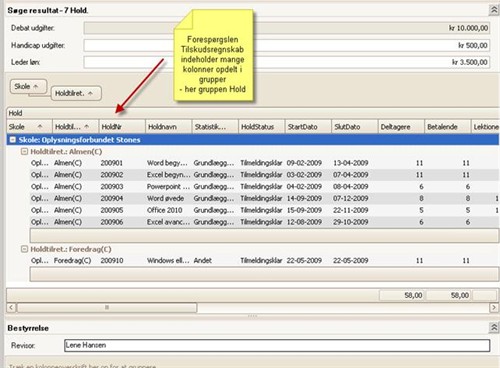The image size is (500, 368).
Task: Click the Office 2010 holdnavn cell
Action: [x=165, y=210]
